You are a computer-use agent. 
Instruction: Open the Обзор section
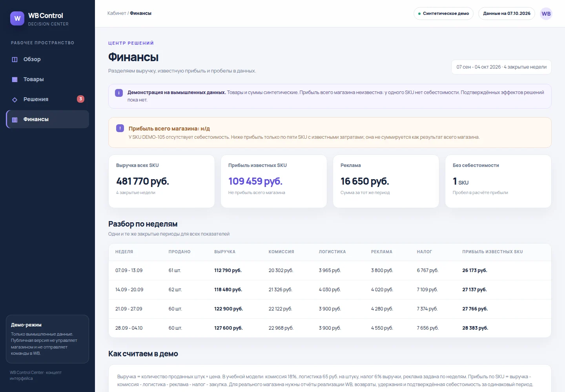[x=47, y=60]
